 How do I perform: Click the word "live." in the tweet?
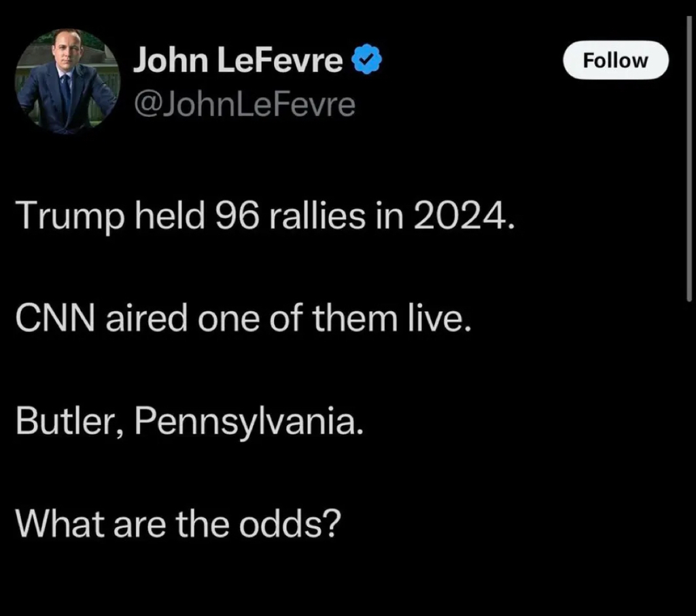click(x=445, y=319)
